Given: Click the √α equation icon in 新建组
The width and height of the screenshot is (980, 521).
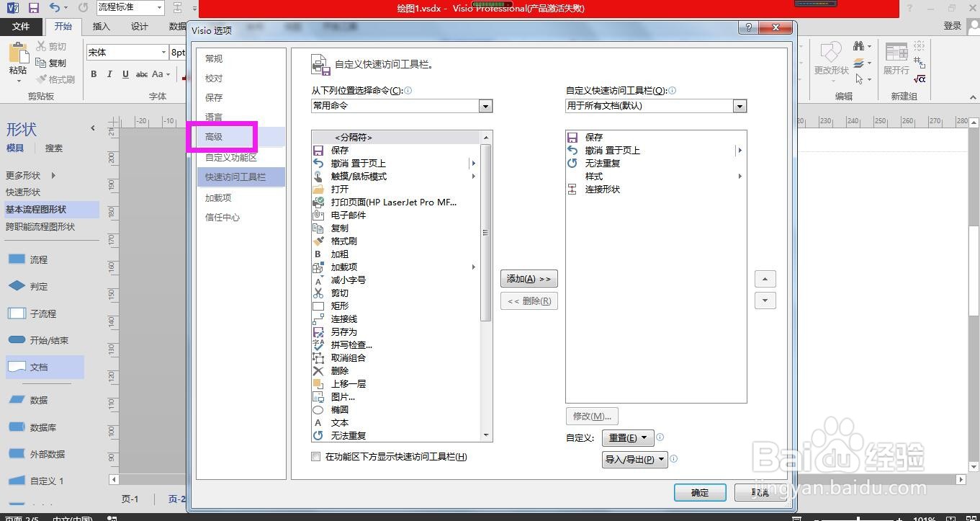Looking at the screenshot, I should tap(920, 79).
